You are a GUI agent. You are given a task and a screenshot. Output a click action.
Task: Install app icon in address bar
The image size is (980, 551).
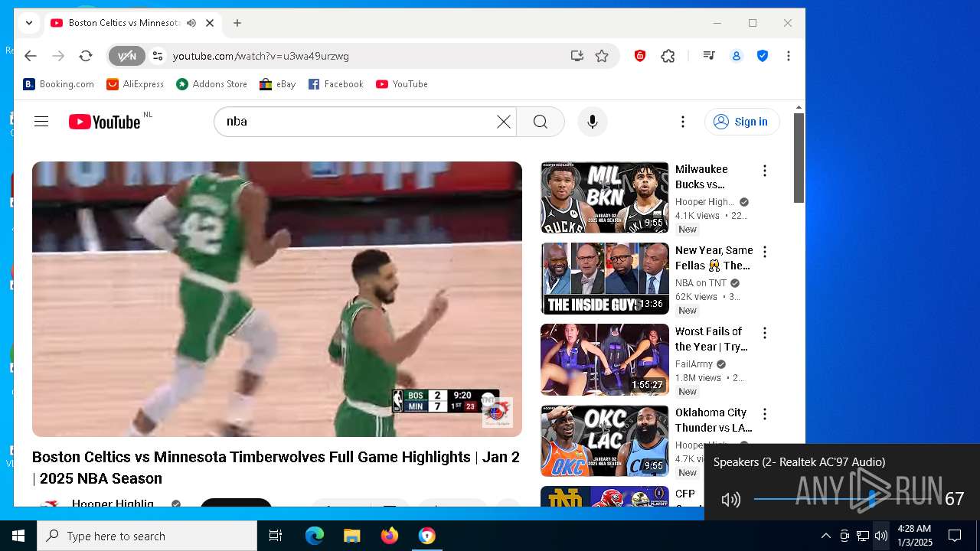(x=577, y=56)
